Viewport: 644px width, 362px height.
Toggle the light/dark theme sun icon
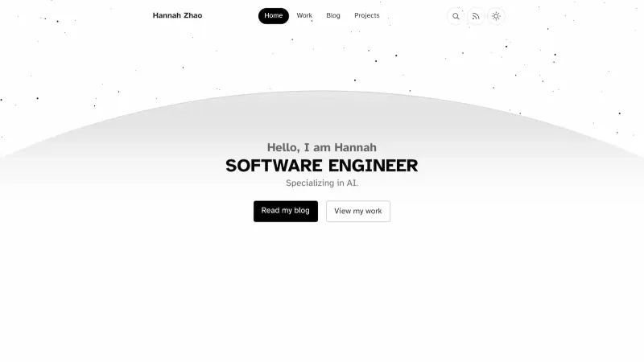(496, 16)
